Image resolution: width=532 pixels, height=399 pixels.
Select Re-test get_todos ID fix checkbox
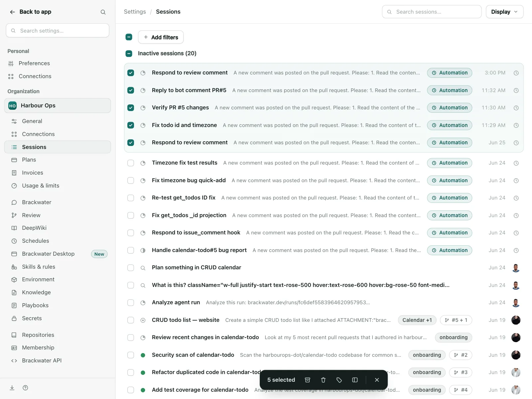point(131,198)
